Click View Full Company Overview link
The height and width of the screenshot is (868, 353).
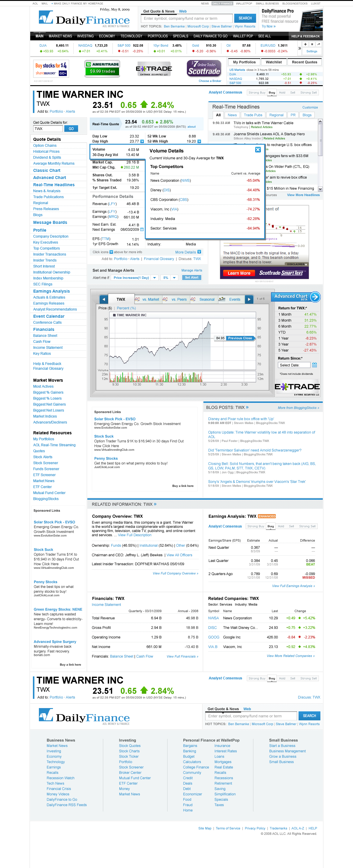(x=175, y=573)
